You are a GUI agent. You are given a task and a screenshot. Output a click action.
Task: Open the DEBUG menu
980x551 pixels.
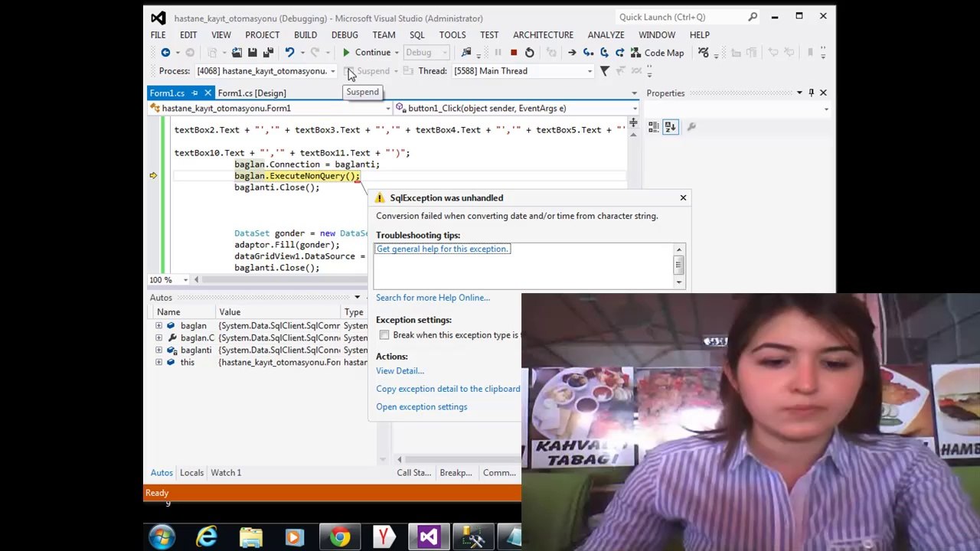(345, 34)
